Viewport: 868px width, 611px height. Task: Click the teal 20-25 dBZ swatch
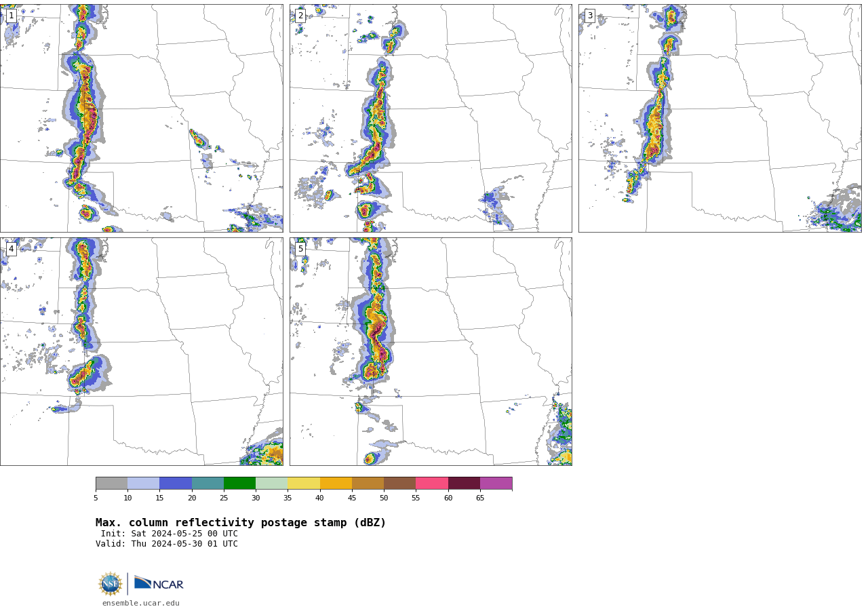(x=208, y=484)
